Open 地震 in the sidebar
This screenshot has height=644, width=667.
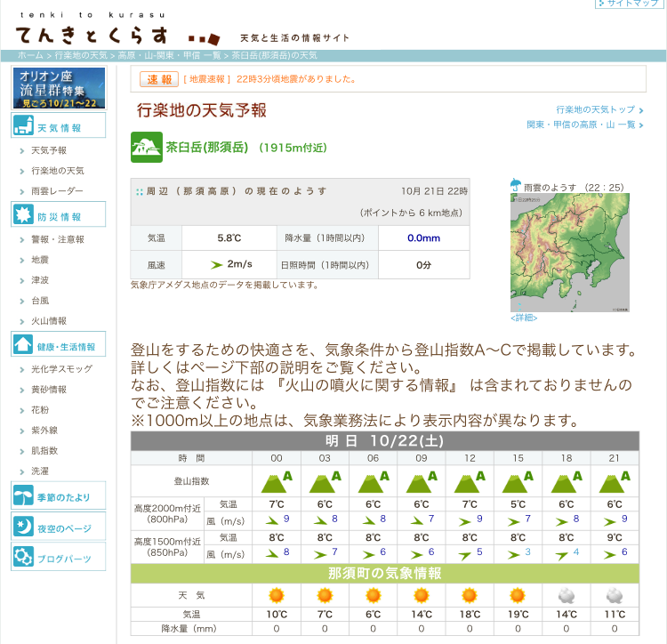40,260
